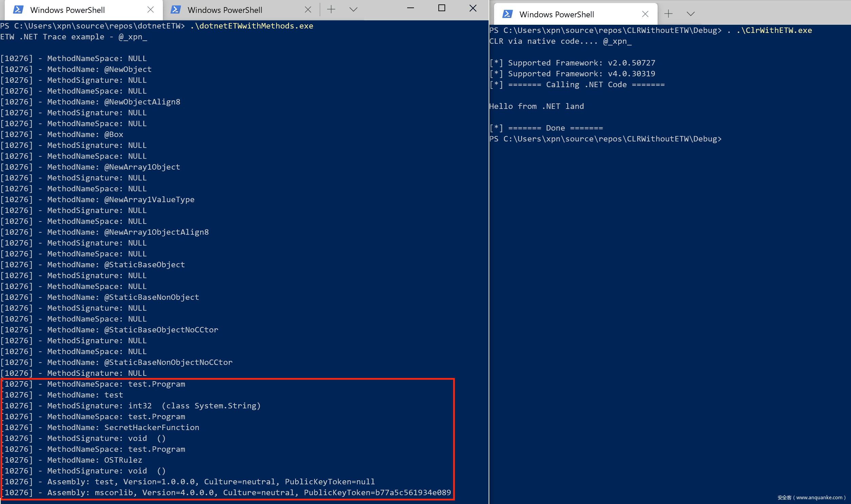Maximize the left terminal window
851x504 pixels.
point(441,8)
